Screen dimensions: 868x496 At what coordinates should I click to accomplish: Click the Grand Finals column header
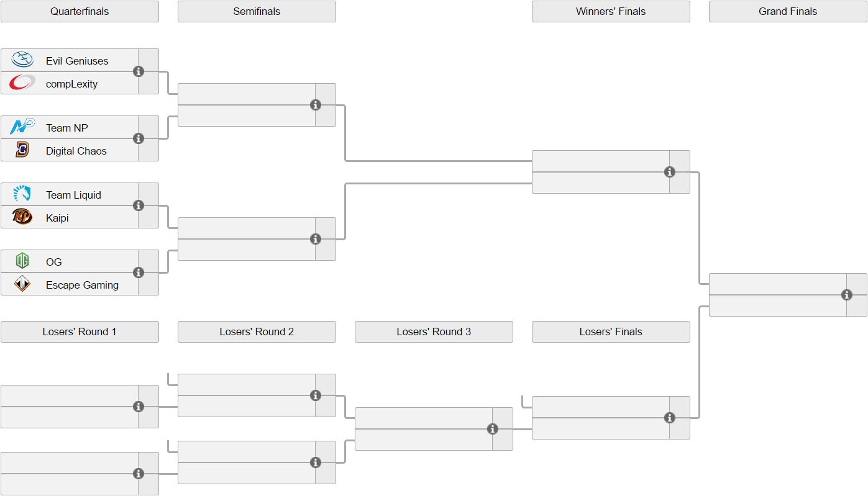pos(788,11)
